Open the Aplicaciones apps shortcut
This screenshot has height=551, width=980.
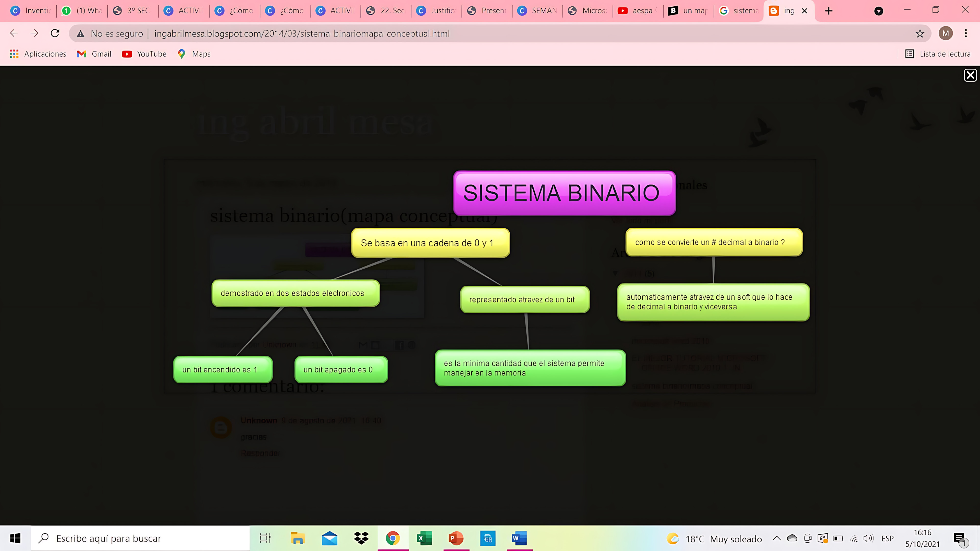click(x=38, y=54)
